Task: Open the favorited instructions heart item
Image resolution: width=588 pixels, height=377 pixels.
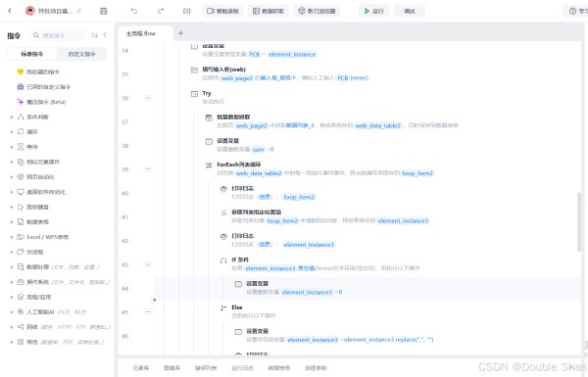Action: 38,71
